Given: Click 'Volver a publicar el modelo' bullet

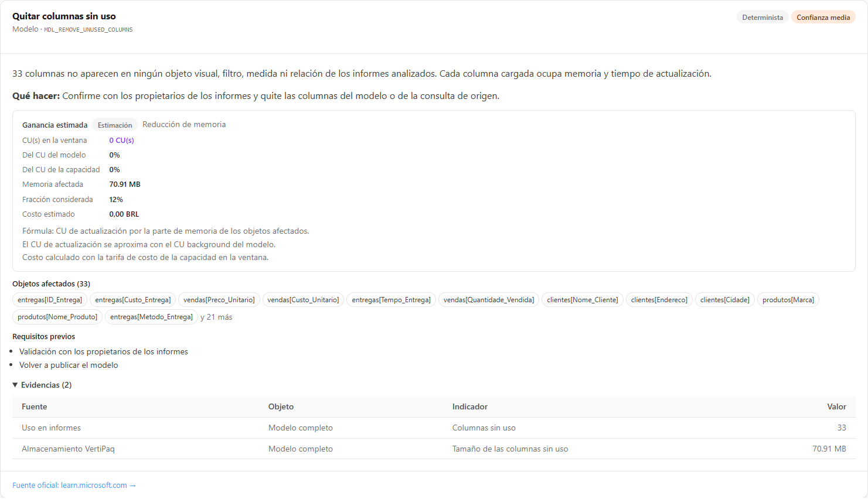Looking at the screenshot, I should 69,365.
